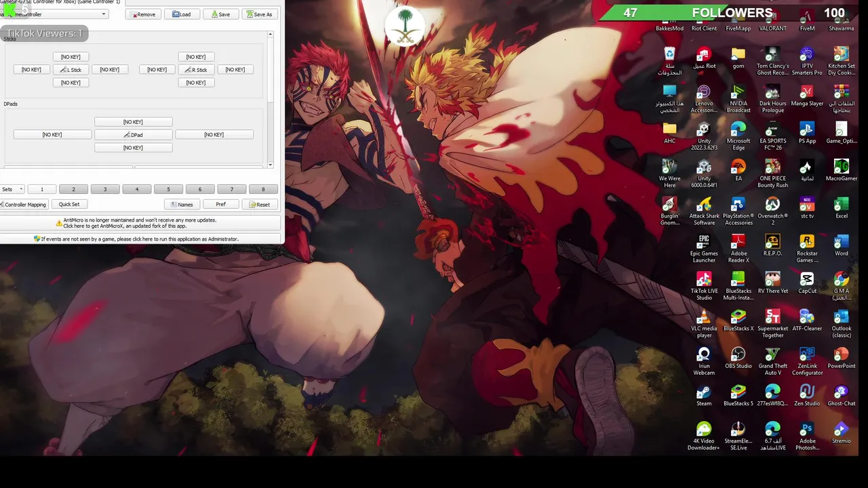Open the Excel desktop icon
Screen dimensions: 868x488
[x=842, y=207]
